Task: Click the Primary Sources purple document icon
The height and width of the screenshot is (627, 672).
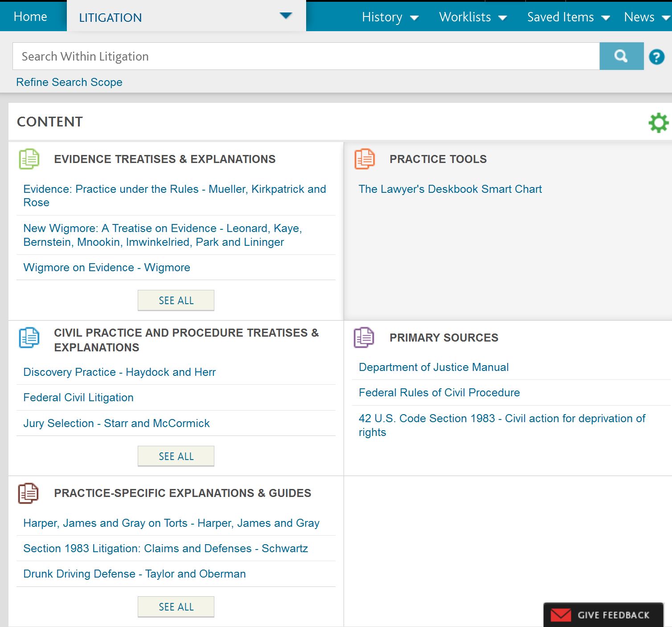Action: (x=364, y=338)
